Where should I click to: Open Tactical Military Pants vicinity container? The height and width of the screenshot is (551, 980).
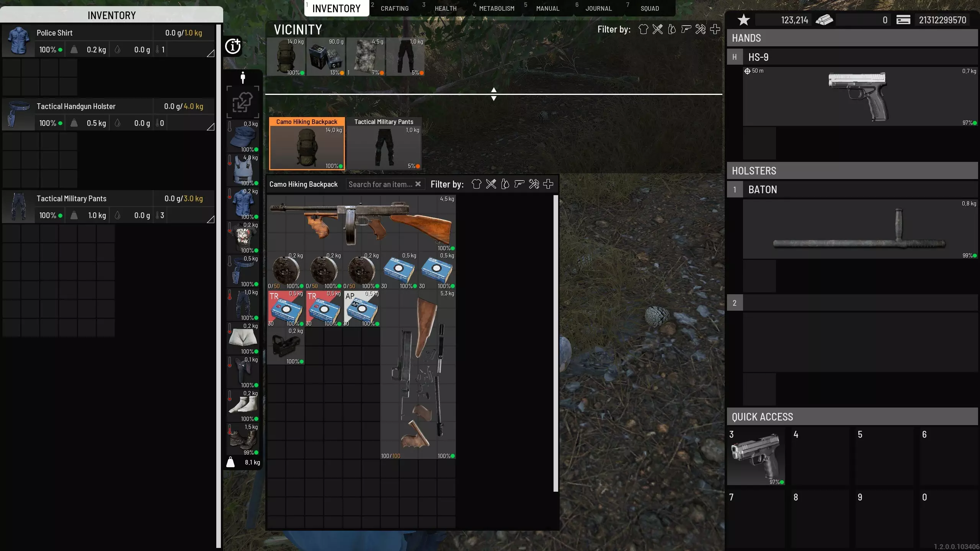pos(384,144)
